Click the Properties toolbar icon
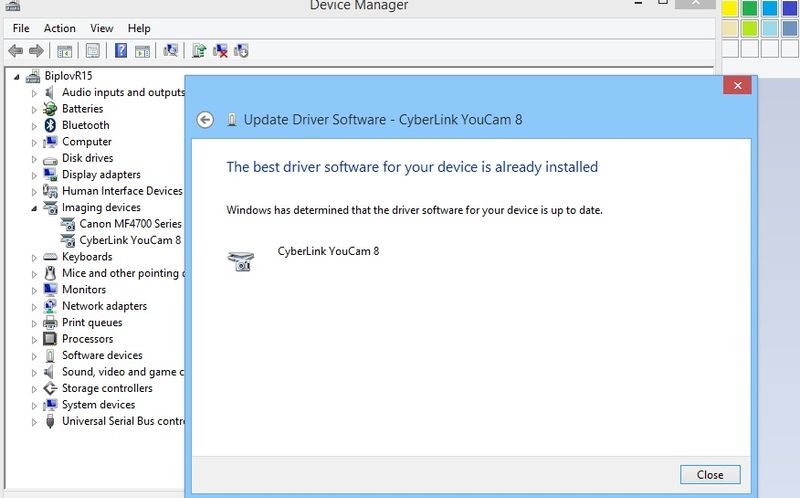800x498 pixels. coord(93,50)
